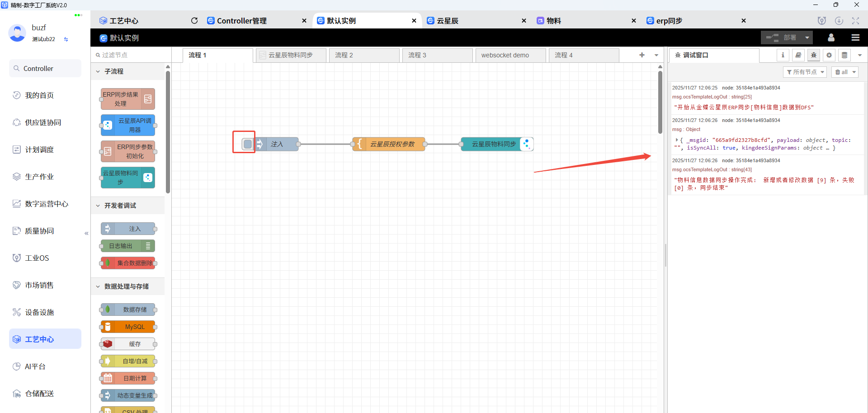Click the palette vertical scrollbar
Screen dimensions: 868x413
(168, 131)
